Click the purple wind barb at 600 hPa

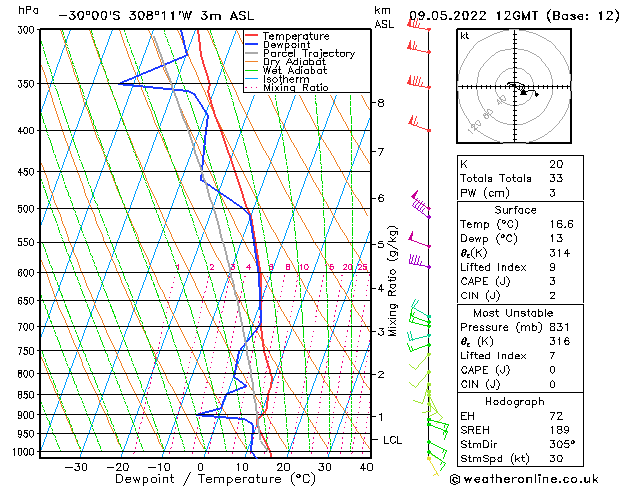420,261
